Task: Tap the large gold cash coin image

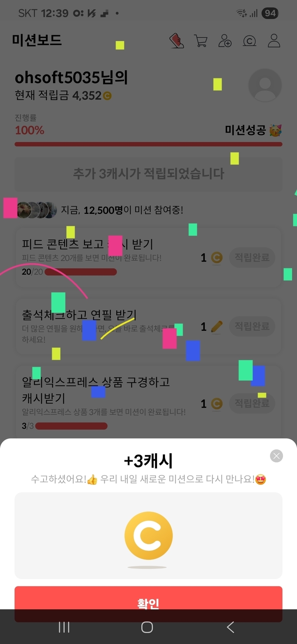Action: (x=148, y=535)
